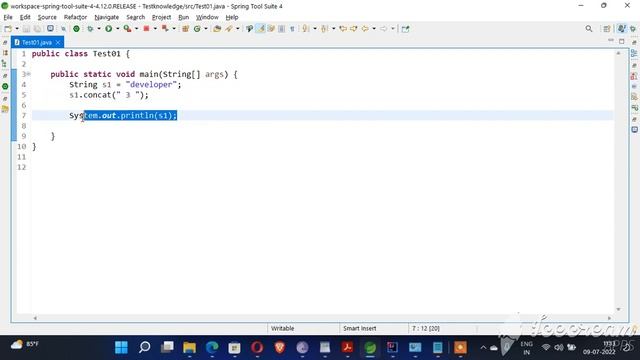Screen dimensions: 640x360
Task: Open the New file dropdown arrow
Action: tap(17, 29)
